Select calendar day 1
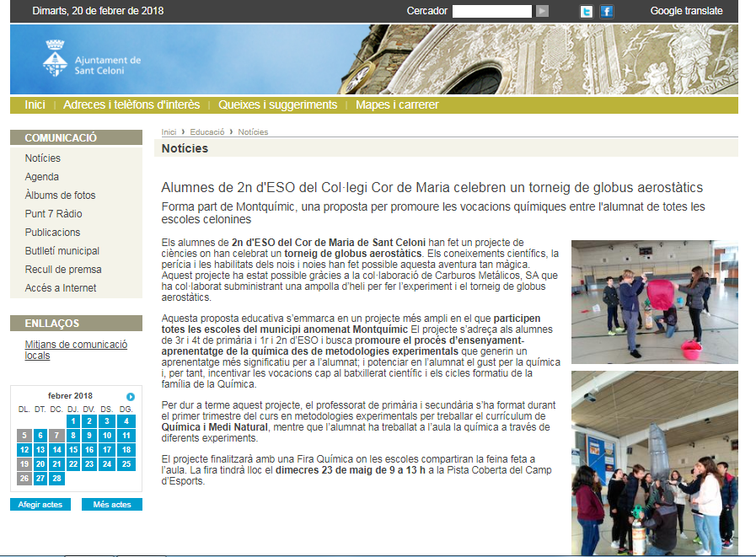The width and height of the screenshot is (756, 557). [73, 421]
